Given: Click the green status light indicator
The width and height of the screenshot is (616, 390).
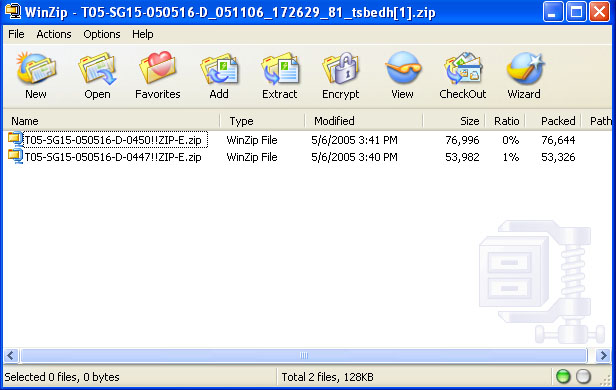Looking at the screenshot, I should click(x=563, y=377).
